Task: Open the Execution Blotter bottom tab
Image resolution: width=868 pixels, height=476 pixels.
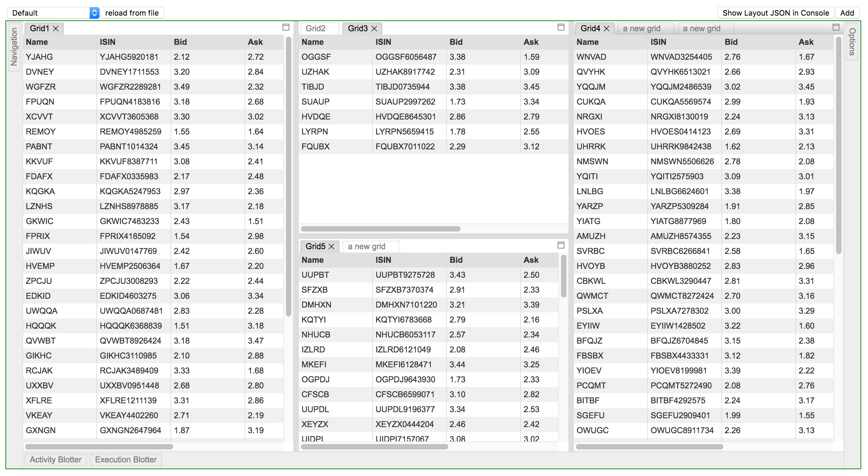Action: (126, 460)
